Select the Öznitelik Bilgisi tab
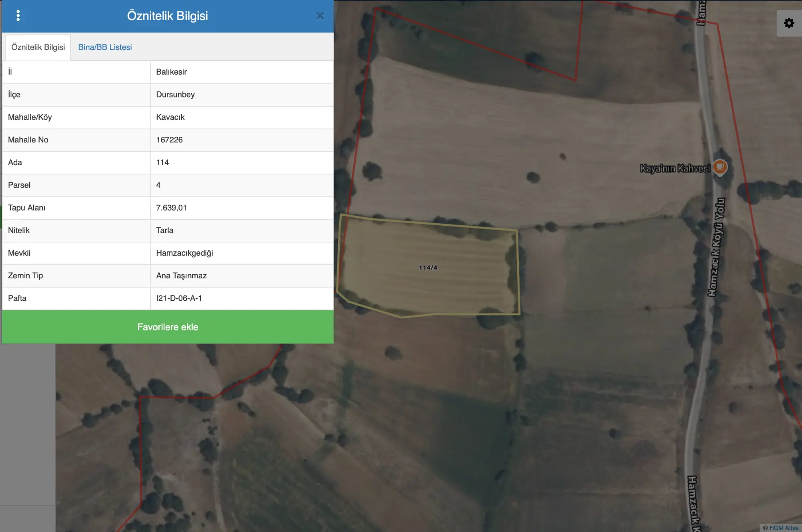 (38, 47)
